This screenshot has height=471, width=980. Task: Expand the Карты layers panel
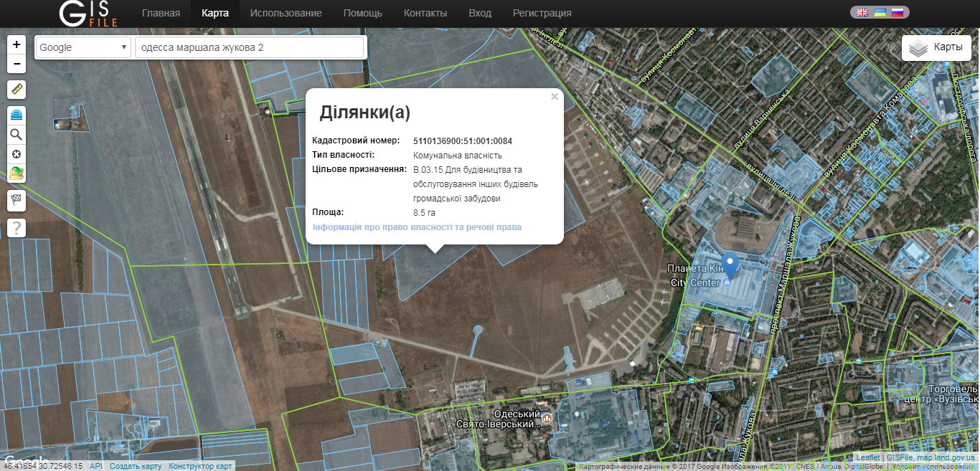point(936,48)
